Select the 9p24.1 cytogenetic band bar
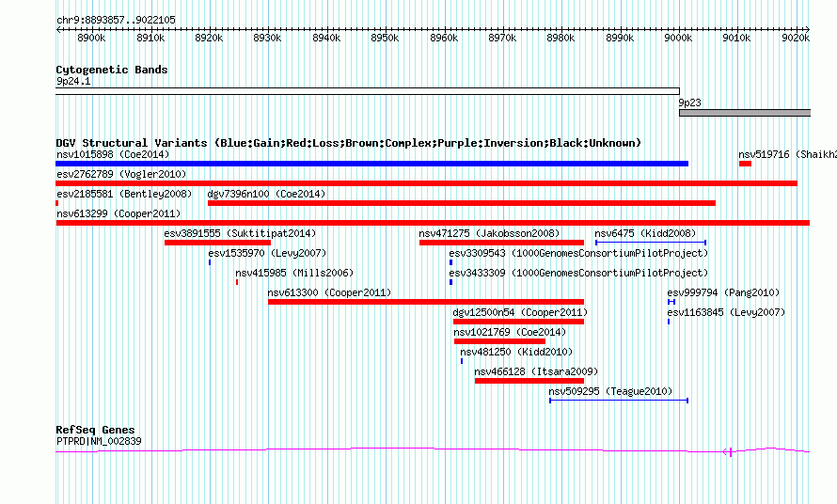Image resolution: width=837 pixels, height=504 pixels. click(x=368, y=91)
